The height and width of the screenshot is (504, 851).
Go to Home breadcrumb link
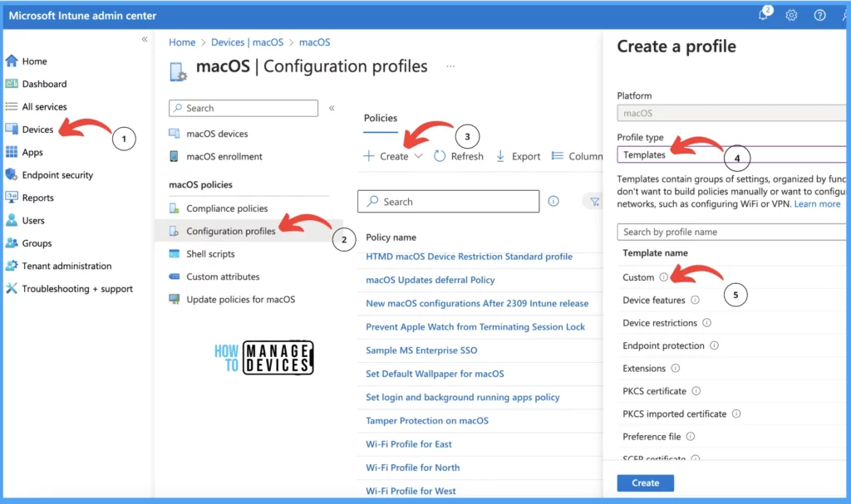(182, 42)
